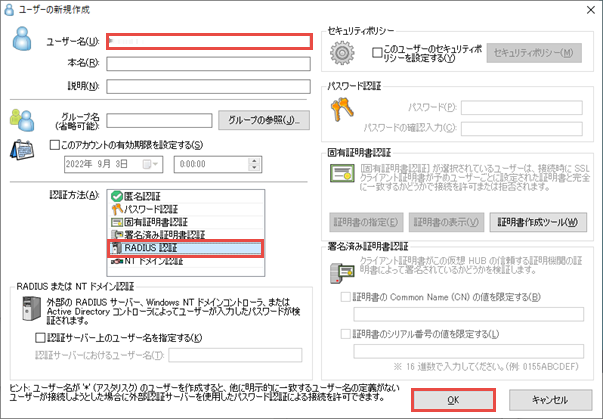Click the ユーザー名 input field

[x=204, y=41]
